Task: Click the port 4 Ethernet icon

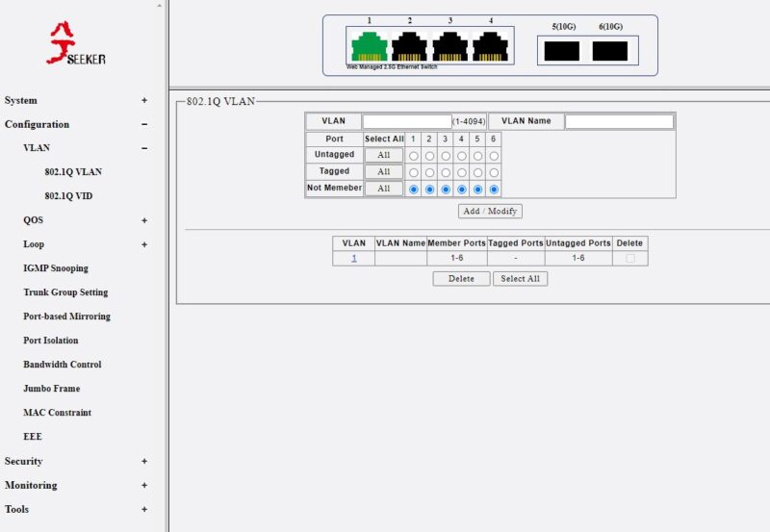Action: pyautogui.click(x=490, y=46)
